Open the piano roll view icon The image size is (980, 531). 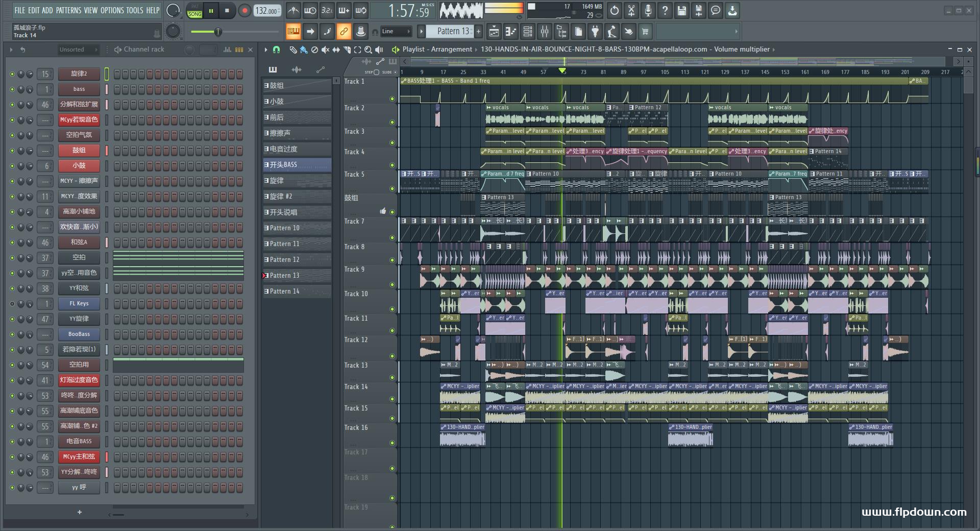(x=510, y=32)
